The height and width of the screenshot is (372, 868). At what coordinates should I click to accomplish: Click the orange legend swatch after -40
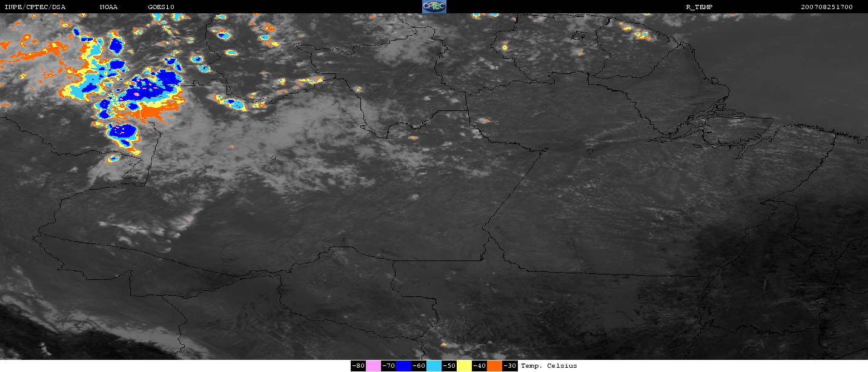(x=495, y=366)
